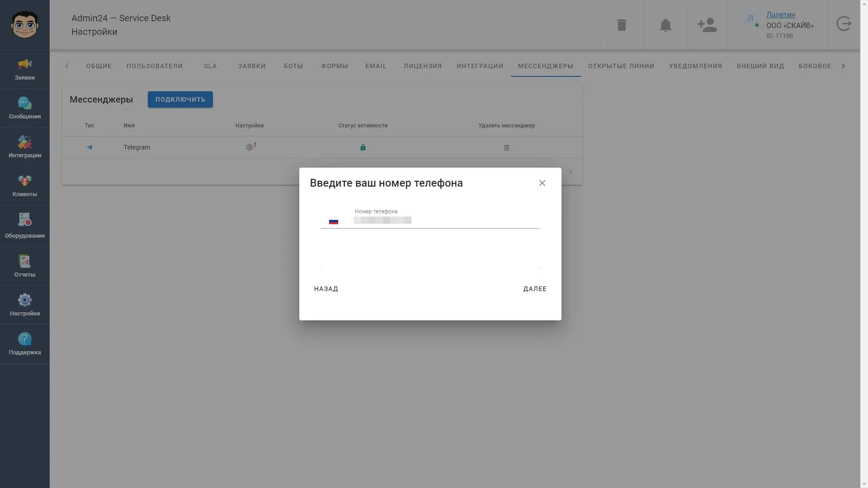Close the phone number dialog
The width and height of the screenshot is (868, 488).
(542, 183)
